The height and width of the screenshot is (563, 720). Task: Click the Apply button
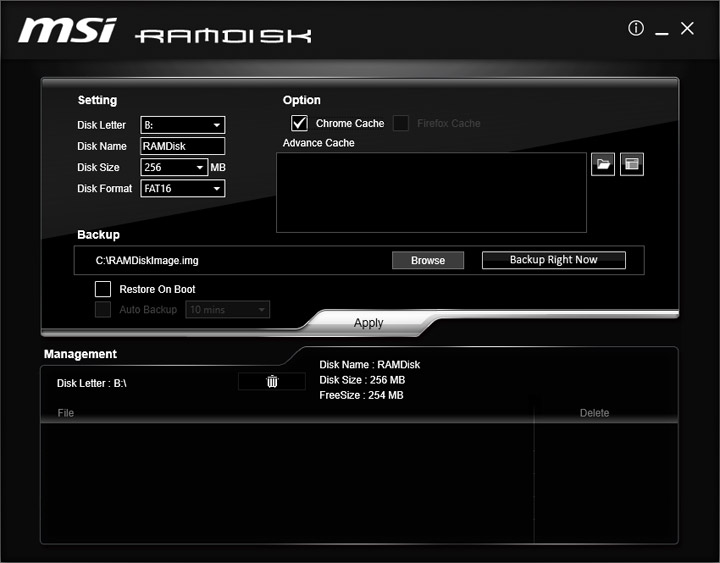(368, 323)
